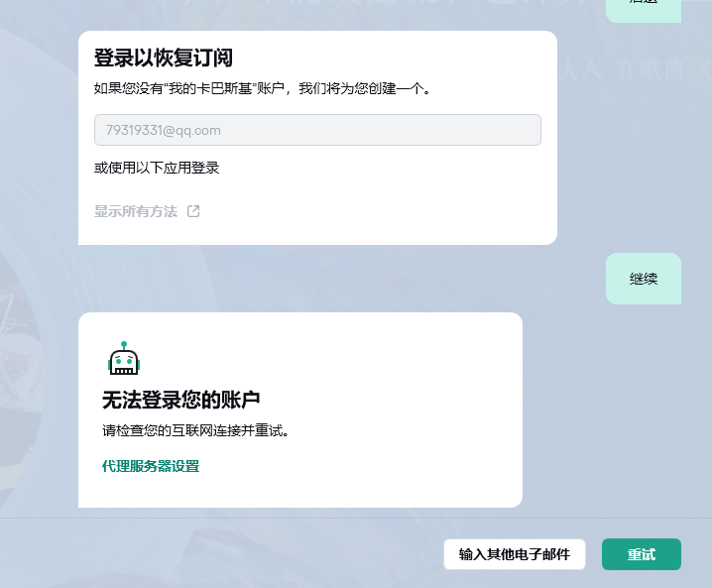
Task: Click the 请检查您的互联网连接并重试 message
Action: coord(195,430)
